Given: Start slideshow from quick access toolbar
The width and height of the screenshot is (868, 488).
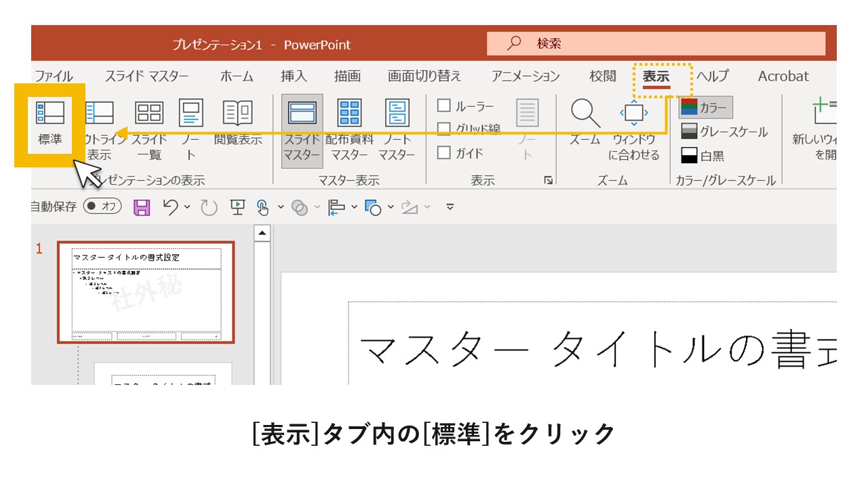Looking at the screenshot, I should (x=239, y=207).
